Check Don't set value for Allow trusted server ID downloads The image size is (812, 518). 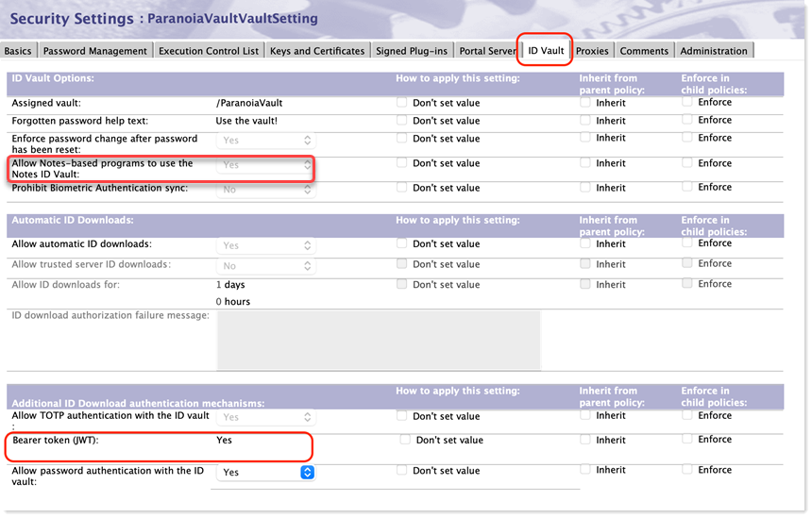[401, 264]
